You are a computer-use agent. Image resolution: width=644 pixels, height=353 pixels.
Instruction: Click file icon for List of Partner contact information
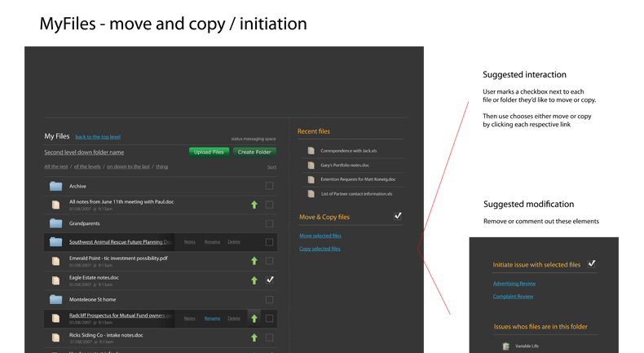pyautogui.click(x=311, y=193)
